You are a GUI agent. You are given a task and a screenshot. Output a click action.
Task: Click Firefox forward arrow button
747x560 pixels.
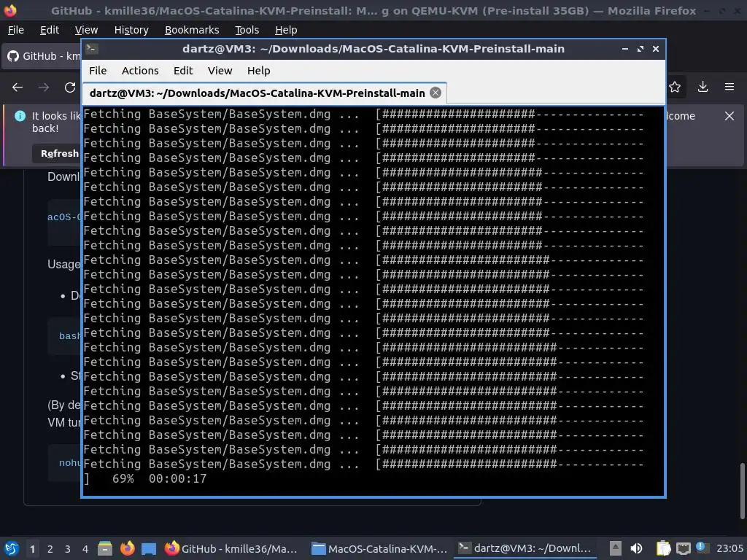44,87
